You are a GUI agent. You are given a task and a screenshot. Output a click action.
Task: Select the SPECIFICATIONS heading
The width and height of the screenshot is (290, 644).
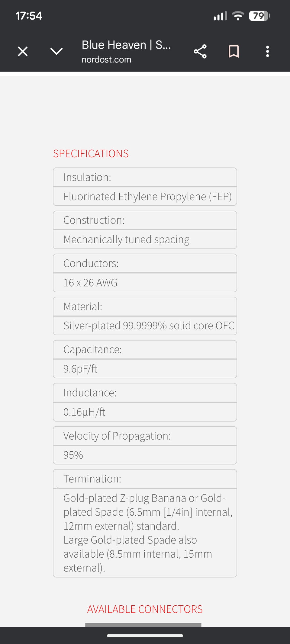point(91,154)
